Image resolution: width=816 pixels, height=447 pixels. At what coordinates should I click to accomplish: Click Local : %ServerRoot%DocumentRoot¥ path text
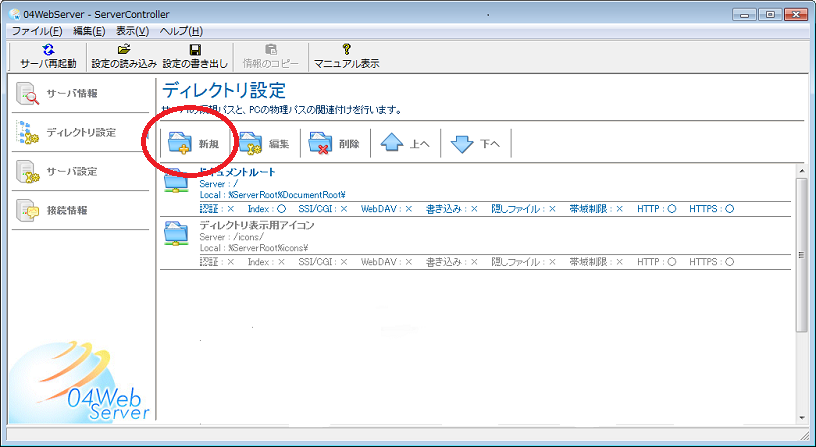[x=273, y=195]
